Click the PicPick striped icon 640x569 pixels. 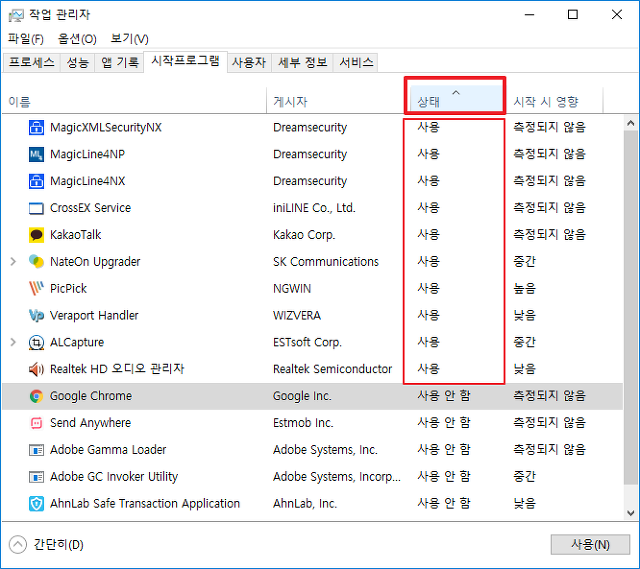(x=36, y=289)
